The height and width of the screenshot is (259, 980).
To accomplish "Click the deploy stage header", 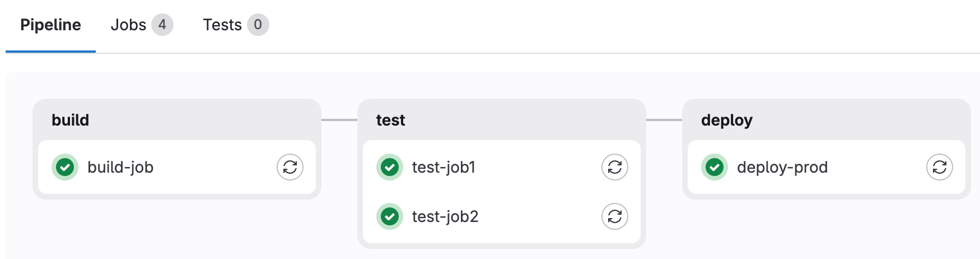I will (727, 120).
